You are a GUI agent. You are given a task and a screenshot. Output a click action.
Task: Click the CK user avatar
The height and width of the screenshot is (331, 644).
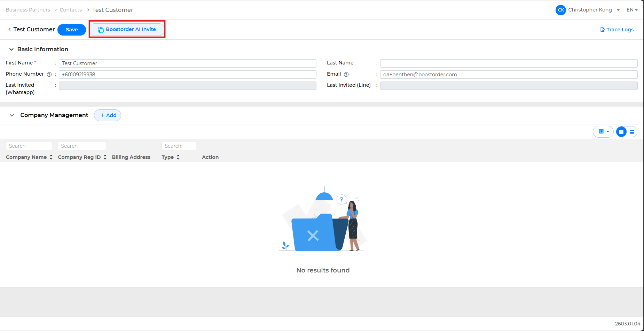click(560, 10)
